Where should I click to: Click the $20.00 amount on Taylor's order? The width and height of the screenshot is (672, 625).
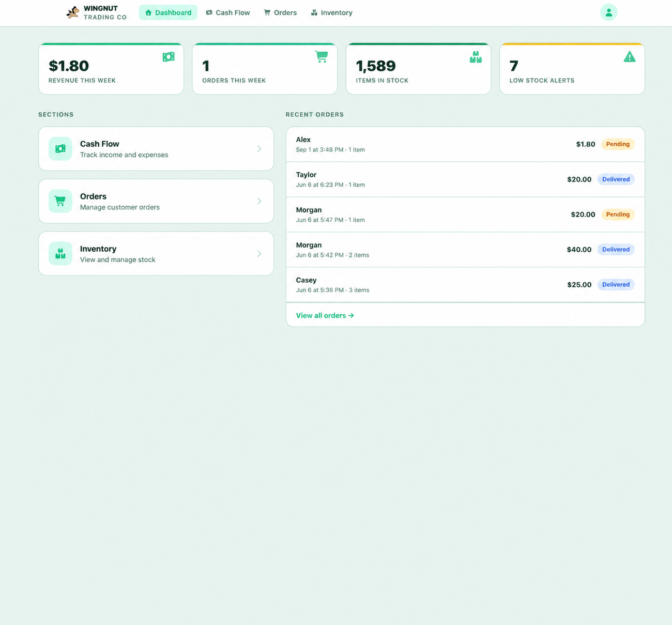[x=579, y=179]
